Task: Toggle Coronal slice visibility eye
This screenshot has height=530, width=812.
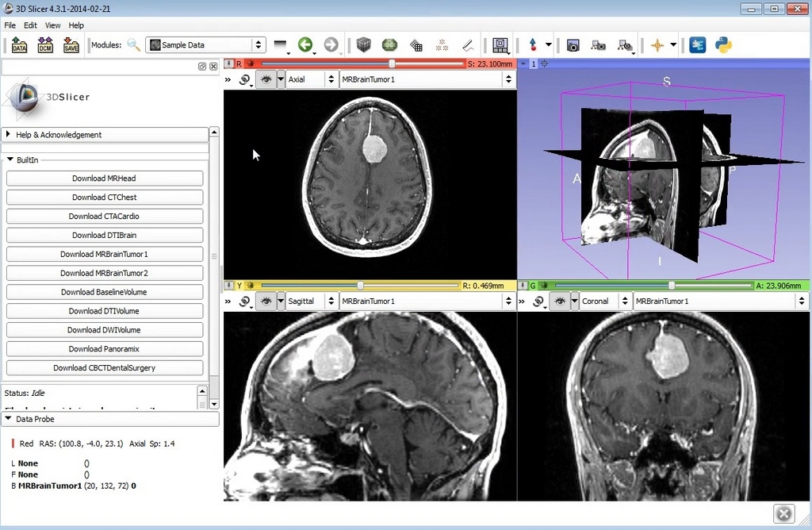Action: [x=560, y=301]
